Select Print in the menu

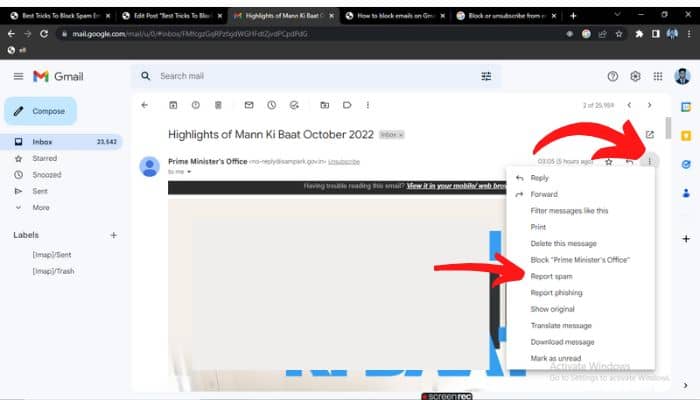(580, 227)
